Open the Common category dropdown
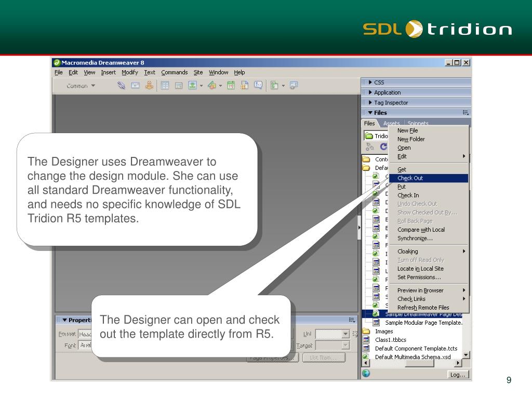The width and height of the screenshot is (532, 399). (81, 86)
